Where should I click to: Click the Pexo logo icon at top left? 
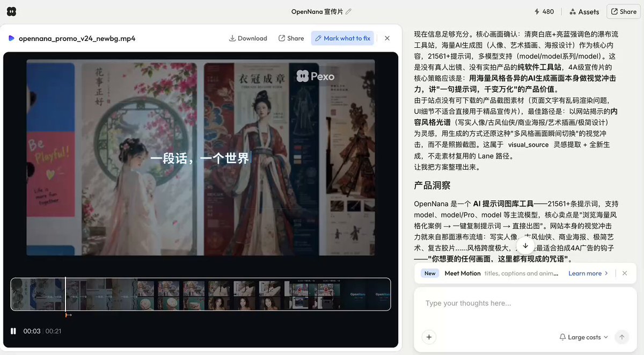(12, 11)
